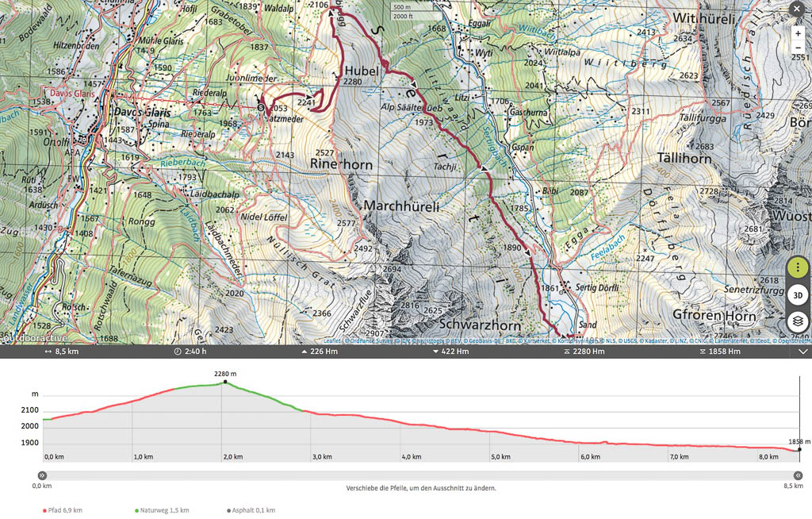Zoom in on the map

(798, 33)
